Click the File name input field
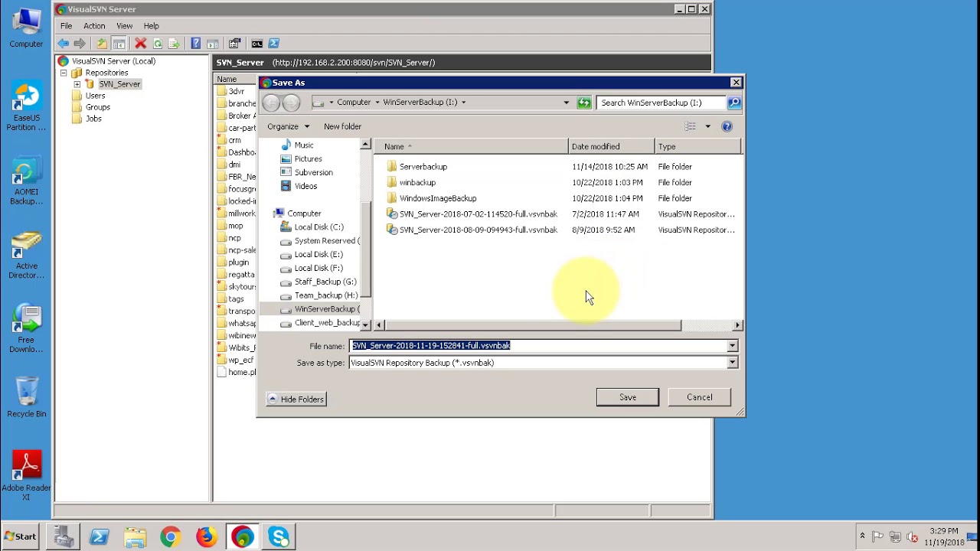The width and height of the screenshot is (980, 551). tap(538, 346)
